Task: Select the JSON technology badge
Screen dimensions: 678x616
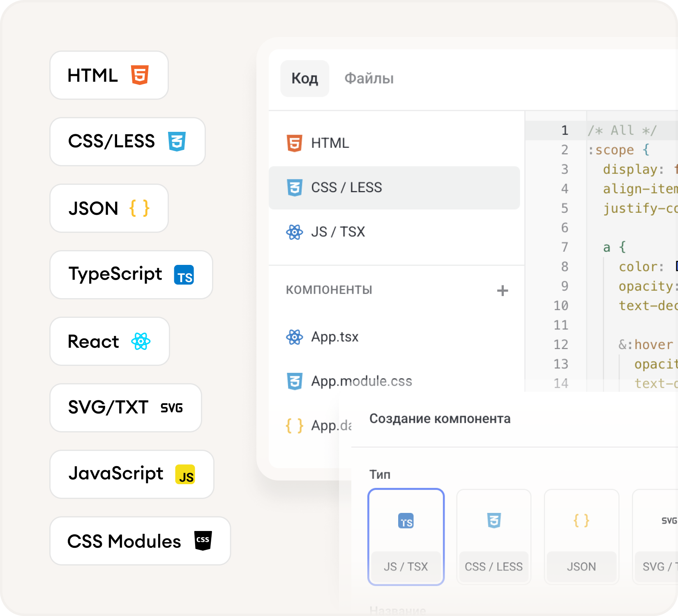Action: point(109,208)
